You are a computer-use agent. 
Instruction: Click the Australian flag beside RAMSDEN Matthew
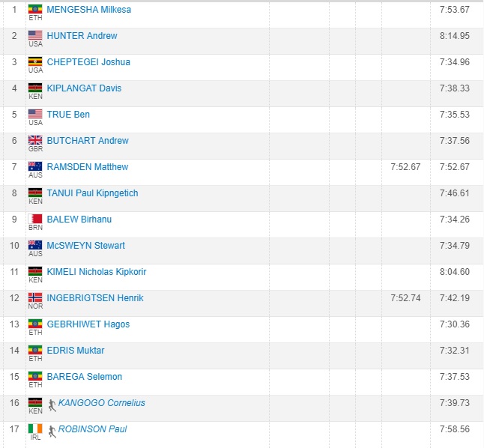click(x=35, y=166)
